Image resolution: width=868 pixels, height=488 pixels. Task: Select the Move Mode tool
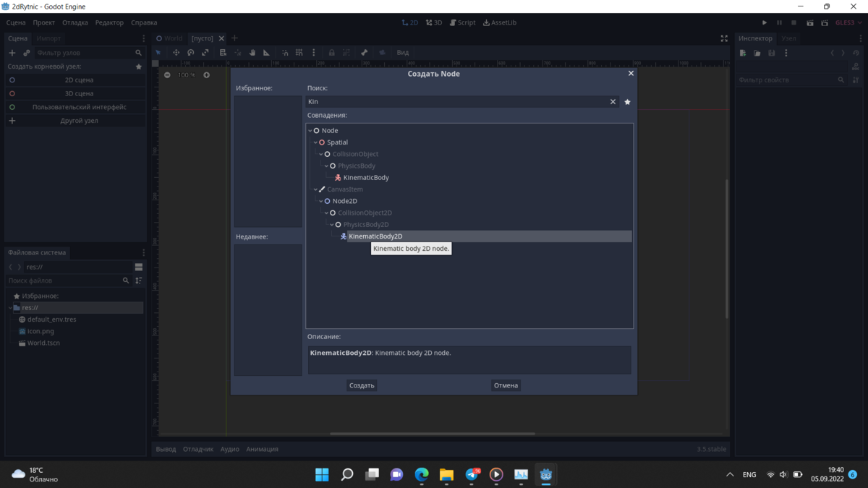(176, 53)
